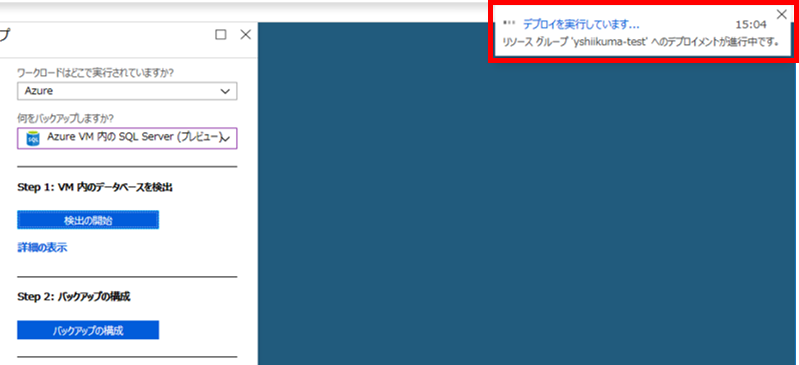Click the Step 2: バックアップの構成 heading
Screen dimensions: 799x365
73,296
